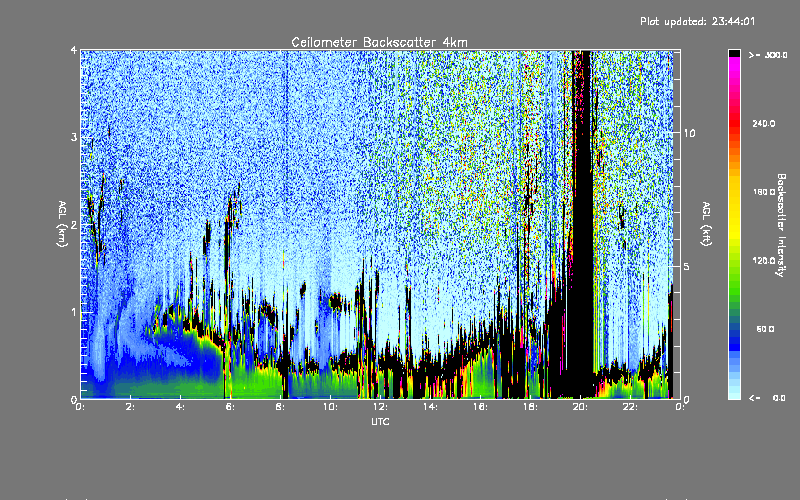Click the '4:' hour tick label
Screen dimensions: 800x500
pos(181,407)
